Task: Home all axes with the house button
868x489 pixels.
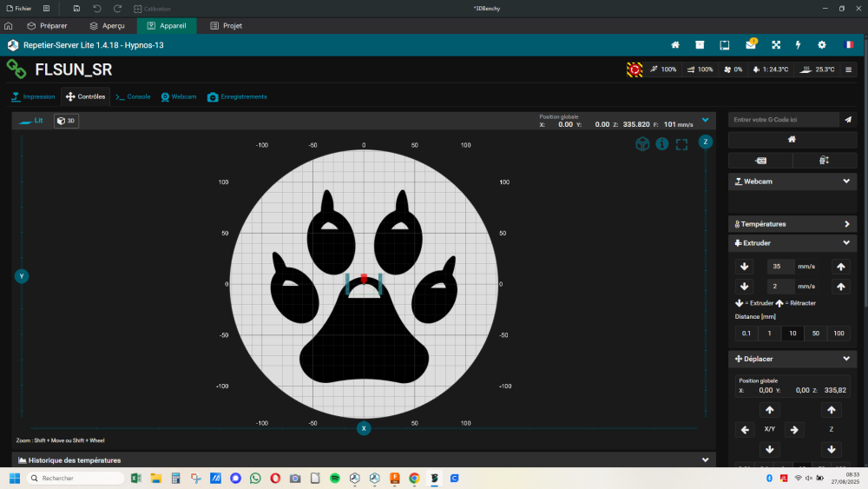Action: click(x=792, y=140)
